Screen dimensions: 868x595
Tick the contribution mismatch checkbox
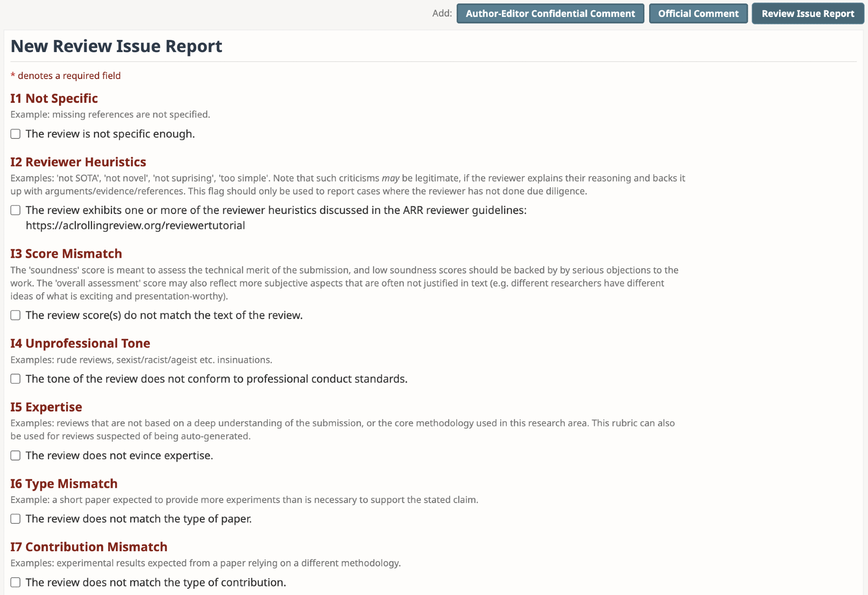tap(16, 582)
